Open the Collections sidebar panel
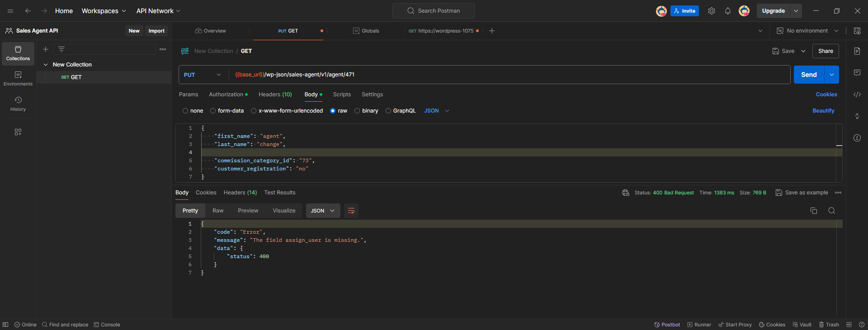The width and height of the screenshot is (868, 330). [x=18, y=53]
